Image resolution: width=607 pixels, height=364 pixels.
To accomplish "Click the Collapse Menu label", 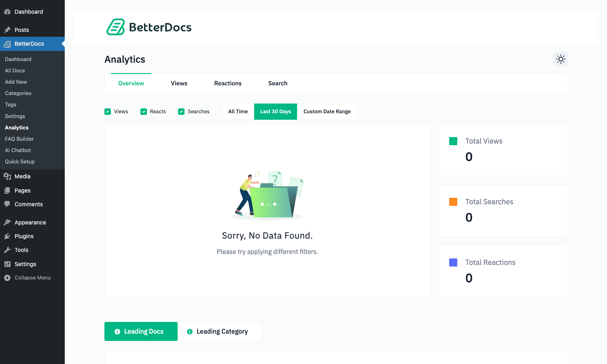I will coord(33,278).
